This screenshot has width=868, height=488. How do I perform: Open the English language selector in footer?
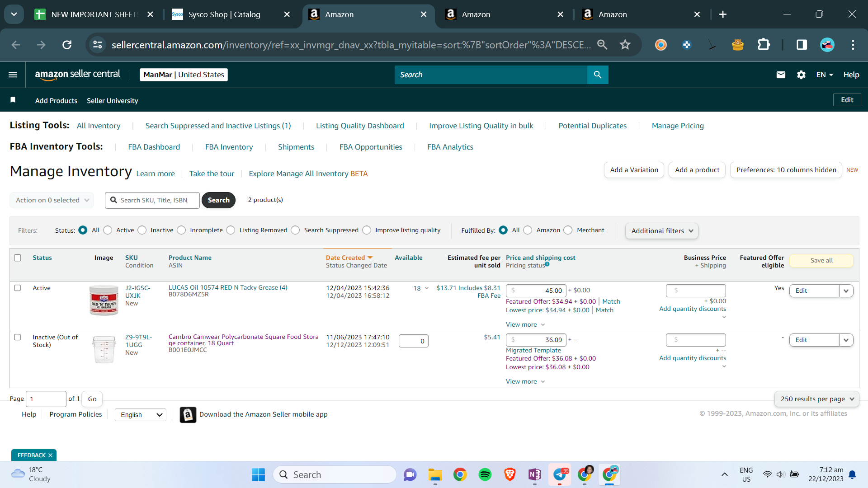[x=141, y=415]
